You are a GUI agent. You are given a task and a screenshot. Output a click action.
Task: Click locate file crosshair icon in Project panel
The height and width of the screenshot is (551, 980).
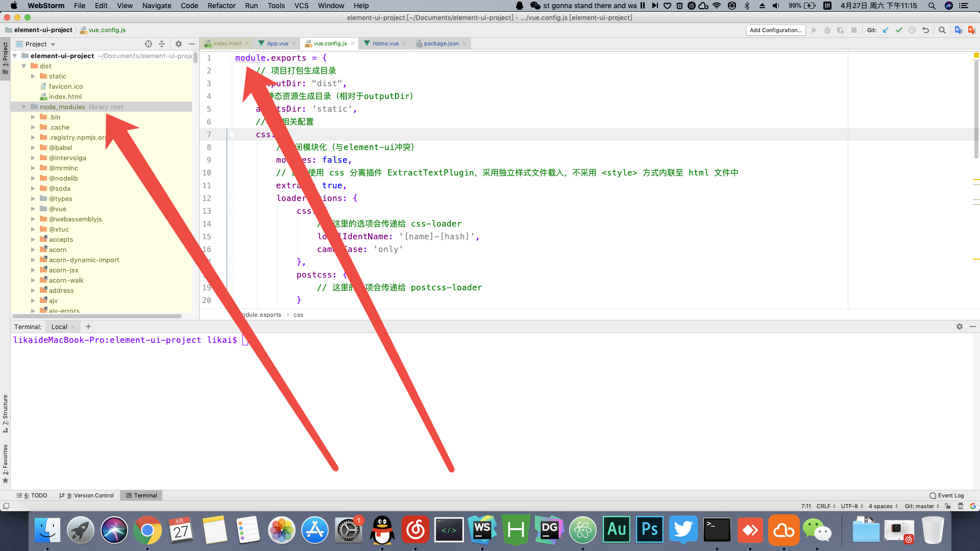click(x=149, y=44)
